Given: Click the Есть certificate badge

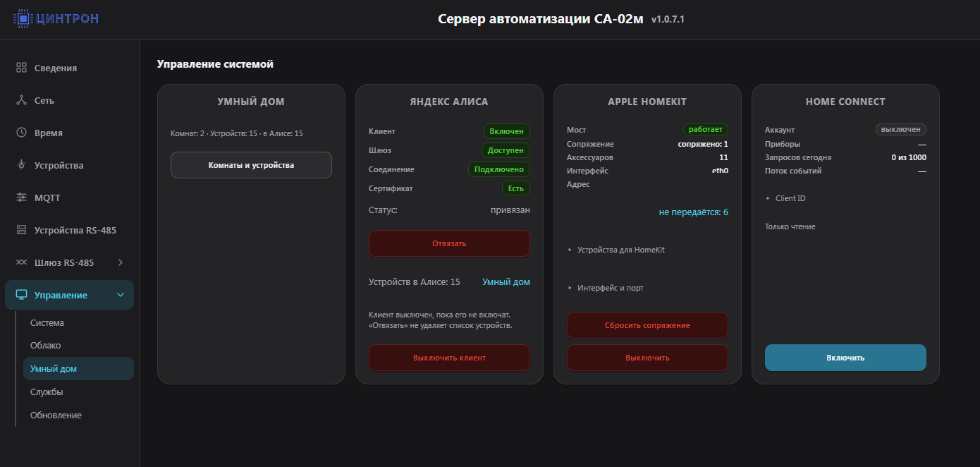Looking at the screenshot, I should pyautogui.click(x=516, y=188).
